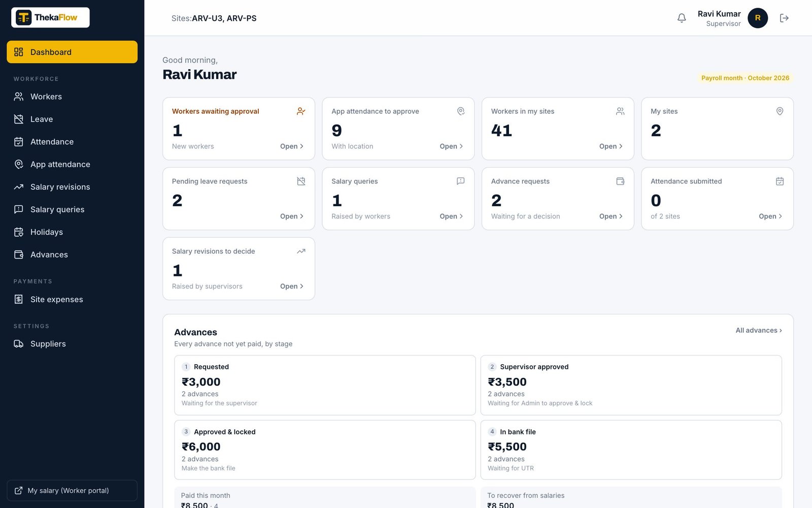The height and width of the screenshot is (508, 812).
Task: Click the Ravi Kumar Supervisor name
Action: 719,18
